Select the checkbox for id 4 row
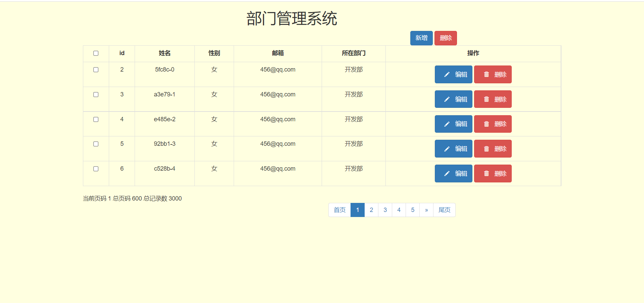The height and width of the screenshot is (303, 644). (x=96, y=119)
